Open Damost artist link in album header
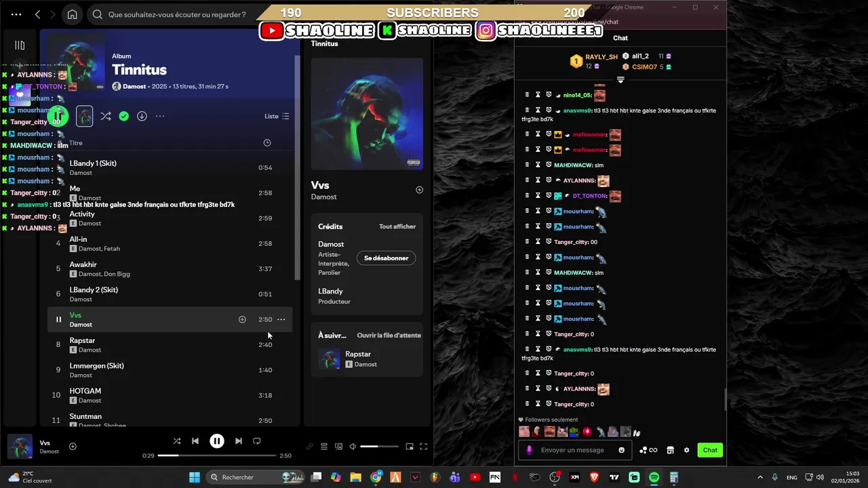Screen dimensions: 868x488 click(x=134, y=87)
